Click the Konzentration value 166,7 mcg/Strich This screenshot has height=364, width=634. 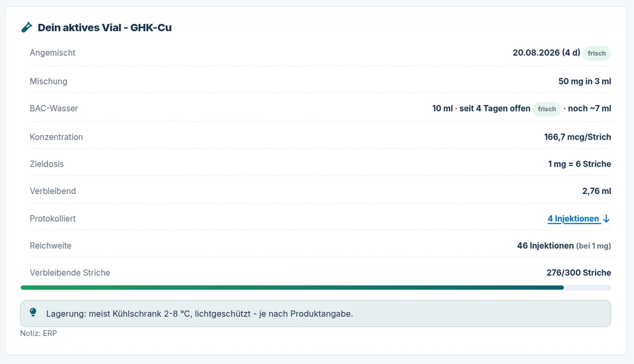577,137
